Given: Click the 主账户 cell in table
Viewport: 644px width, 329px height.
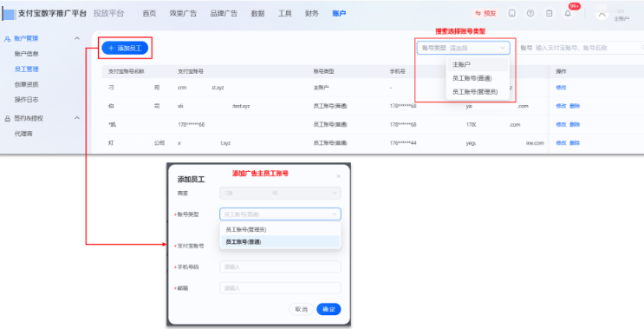Looking at the screenshot, I should coord(322,88).
